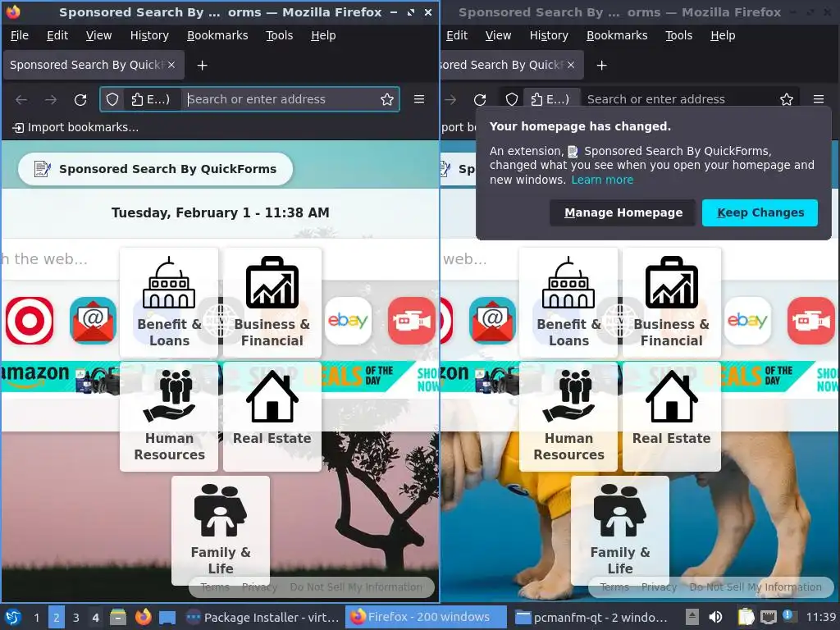This screenshot has height=630, width=840.
Task: Click Sponsored Search By QuickForms logo button
Action: [155, 169]
